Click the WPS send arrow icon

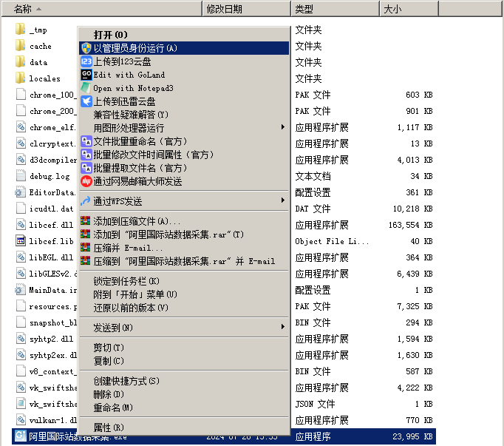[x=86, y=201]
